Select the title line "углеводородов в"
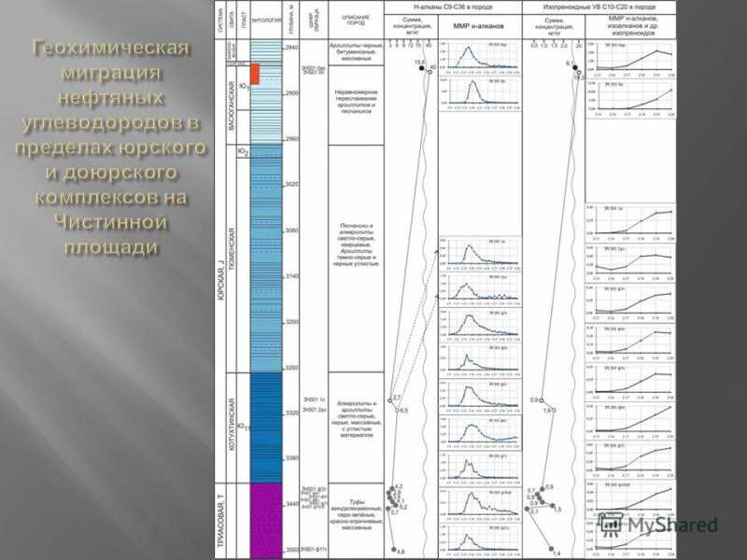This screenshot has height=560, width=747. coord(110,123)
